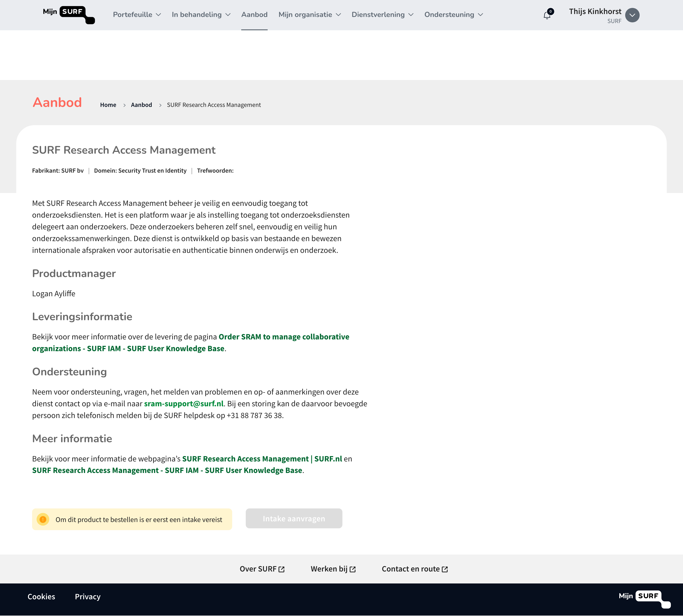The image size is (683, 616).
Task: Go to Home in the breadcrumb
Action: click(108, 105)
